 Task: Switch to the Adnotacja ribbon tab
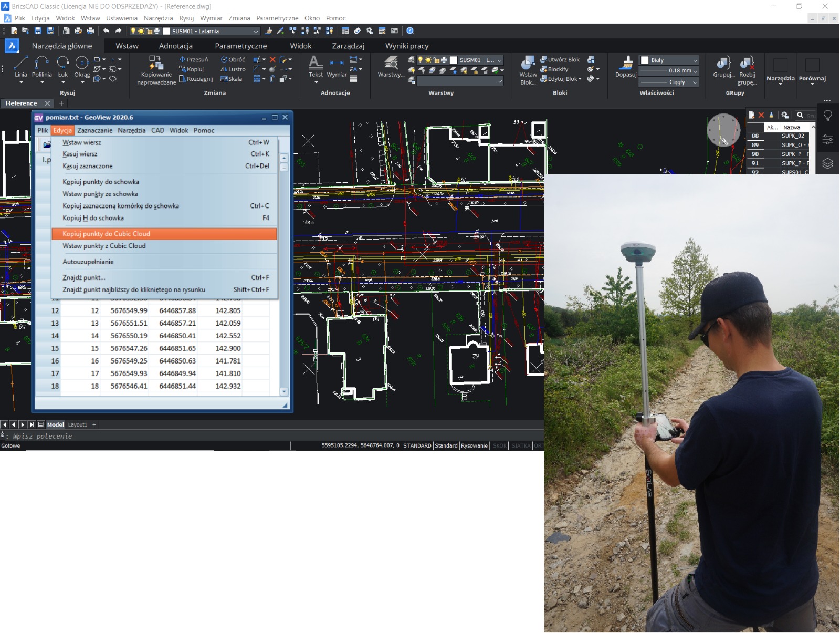176,46
